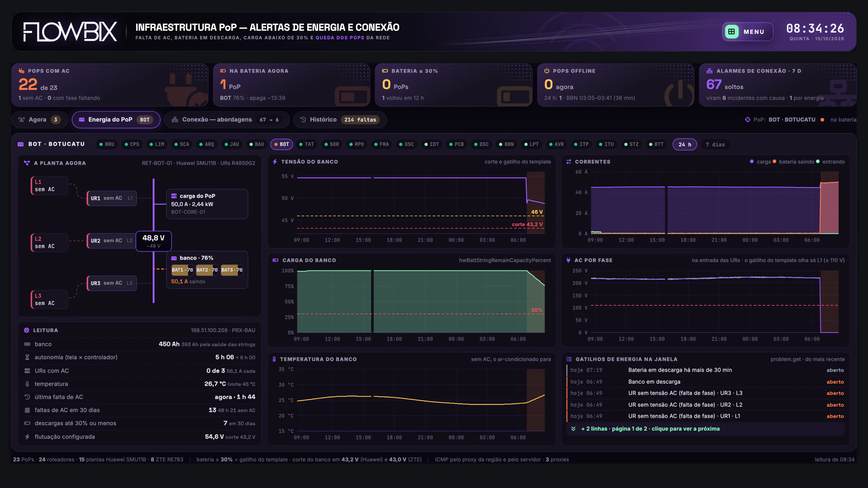868x488 pixels.
Task: Click the flutuação configurada 54,6 V value
Action: 214,437
